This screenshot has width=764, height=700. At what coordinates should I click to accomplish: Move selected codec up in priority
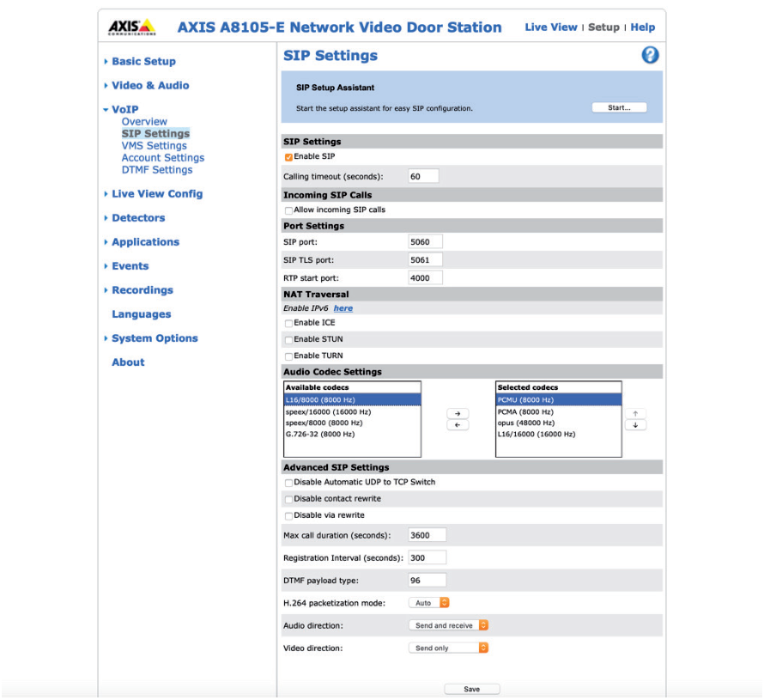pos(635,413)
